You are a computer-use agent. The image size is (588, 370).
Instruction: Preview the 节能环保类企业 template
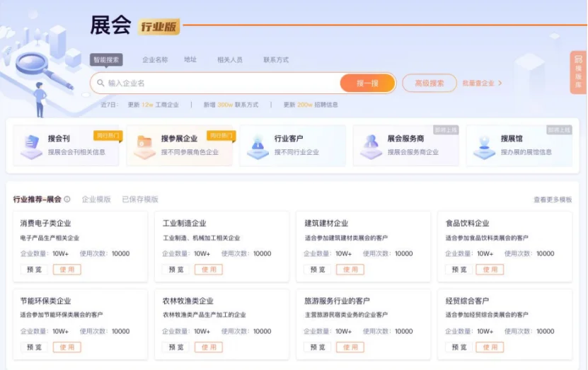pyautogui.click(x=34, y=347)
